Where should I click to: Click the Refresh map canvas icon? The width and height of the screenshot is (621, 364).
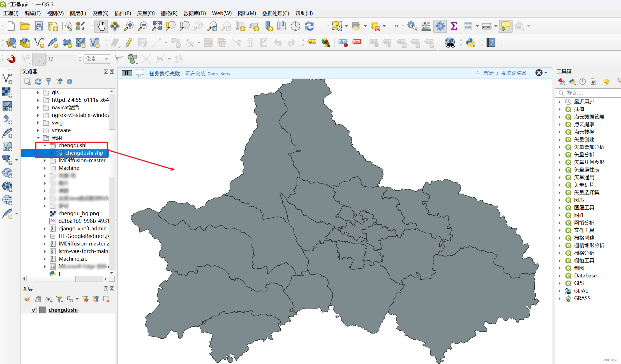coord(309,26)
